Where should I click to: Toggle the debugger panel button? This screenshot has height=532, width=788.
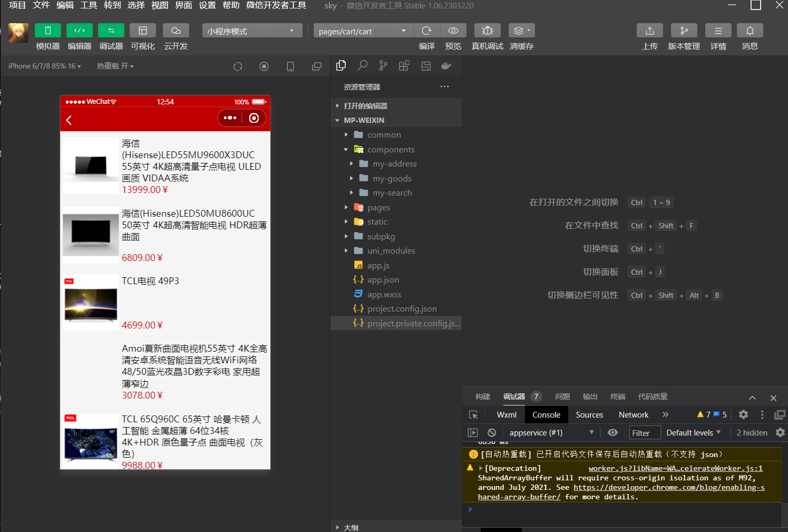click(111, 31)
